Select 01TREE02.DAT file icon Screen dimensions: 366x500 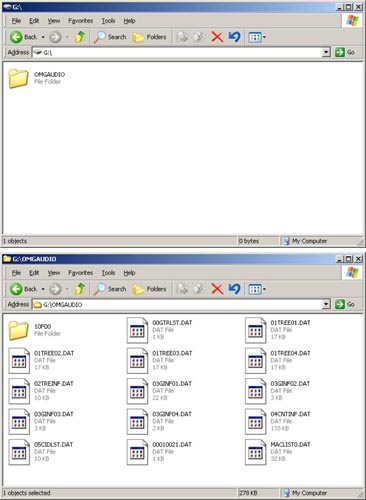point(19,361)
